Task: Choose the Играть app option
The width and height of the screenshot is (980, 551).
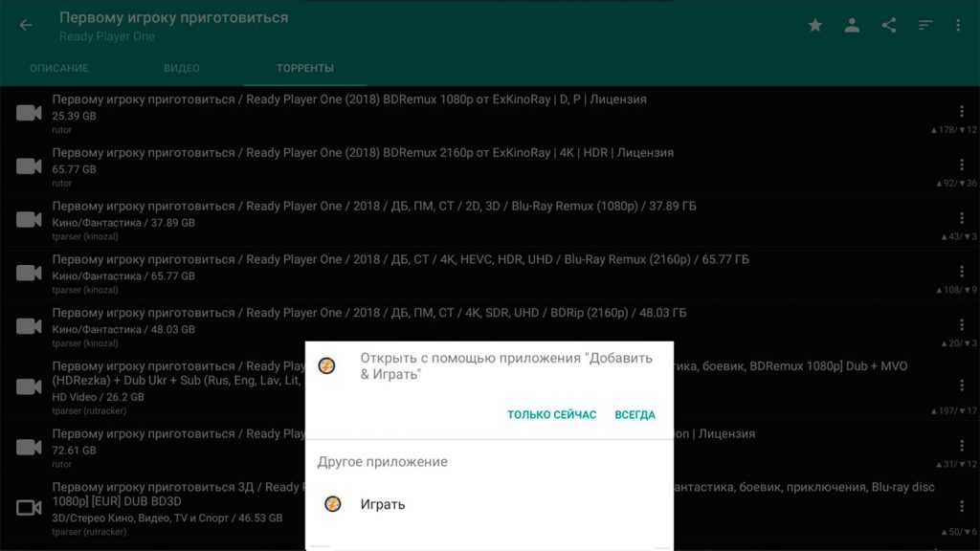Action: click(x=383, y=504)
